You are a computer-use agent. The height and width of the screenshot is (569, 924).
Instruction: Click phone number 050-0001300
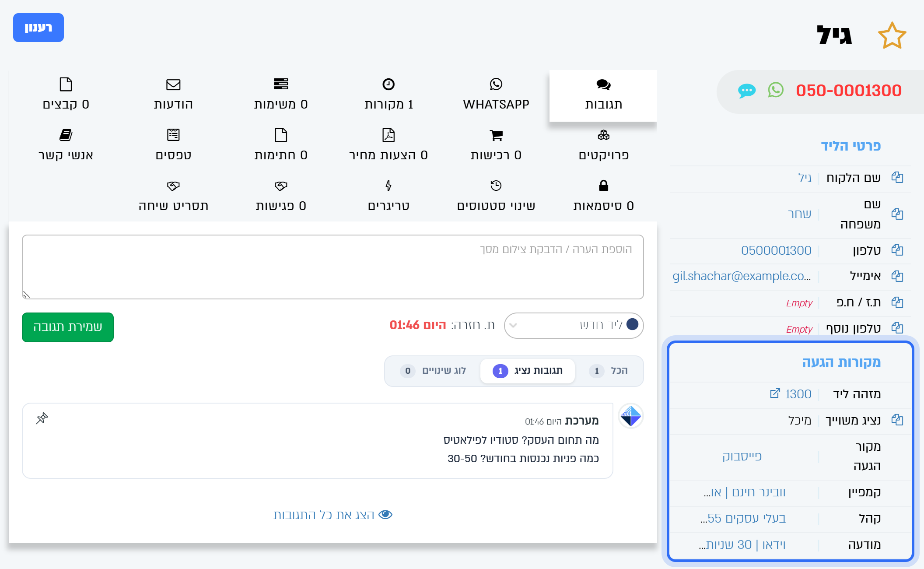(x=849, y=91)
